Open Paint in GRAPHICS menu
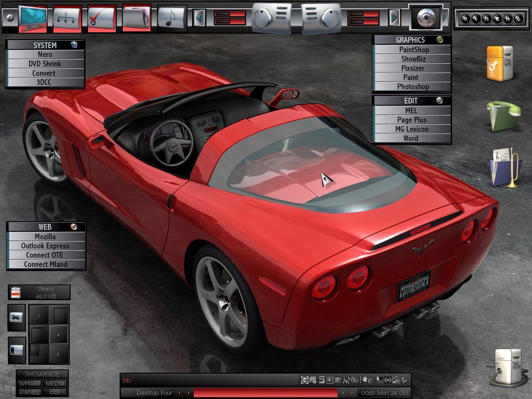Viewport: 532px width, 399px height. click(412, 78)
